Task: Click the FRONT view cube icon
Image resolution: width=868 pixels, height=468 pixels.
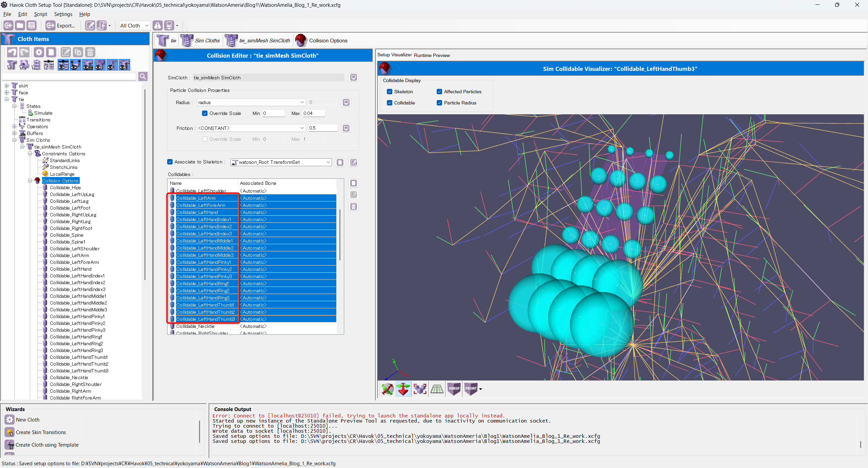Action: (x=471, y=389)
